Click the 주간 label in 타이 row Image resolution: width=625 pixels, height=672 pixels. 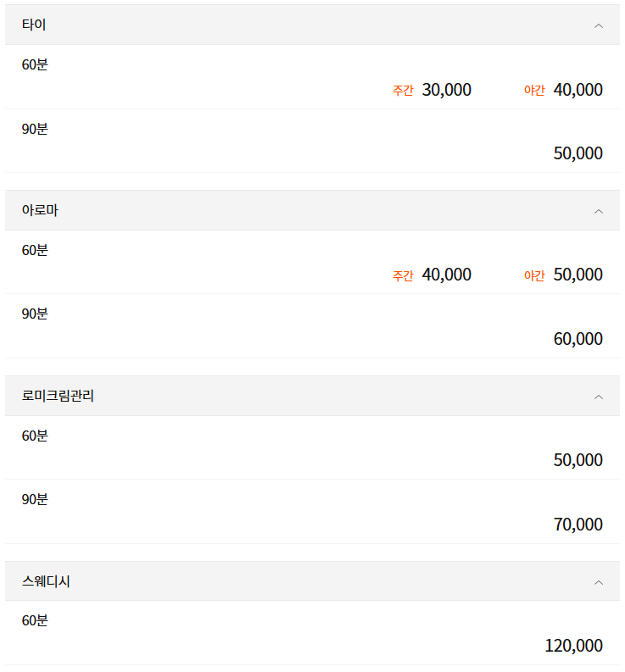pyautogui.click(x=403, y=91)
